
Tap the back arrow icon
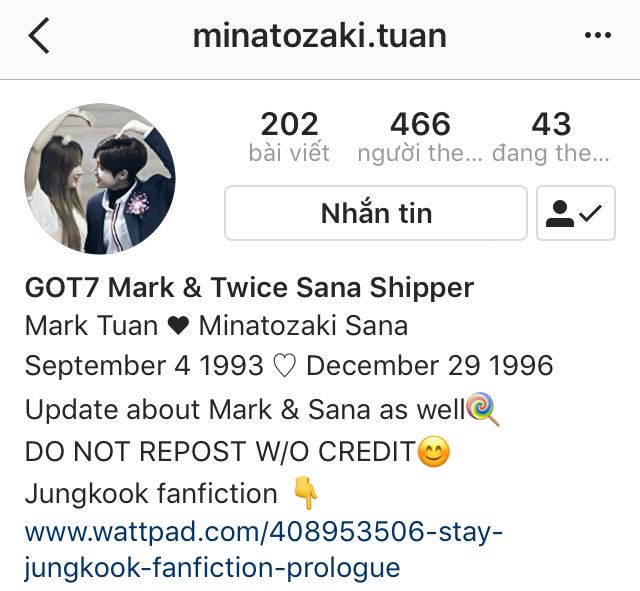[39, 36]
